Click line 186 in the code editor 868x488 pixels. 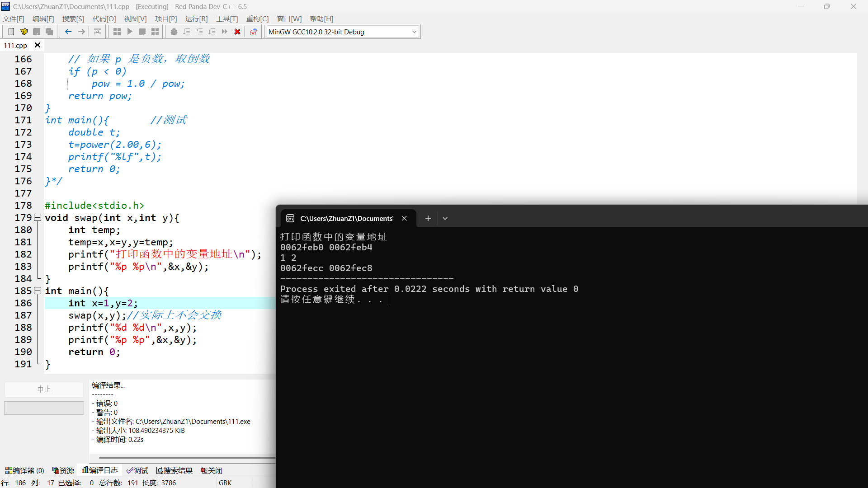(158, 303)
